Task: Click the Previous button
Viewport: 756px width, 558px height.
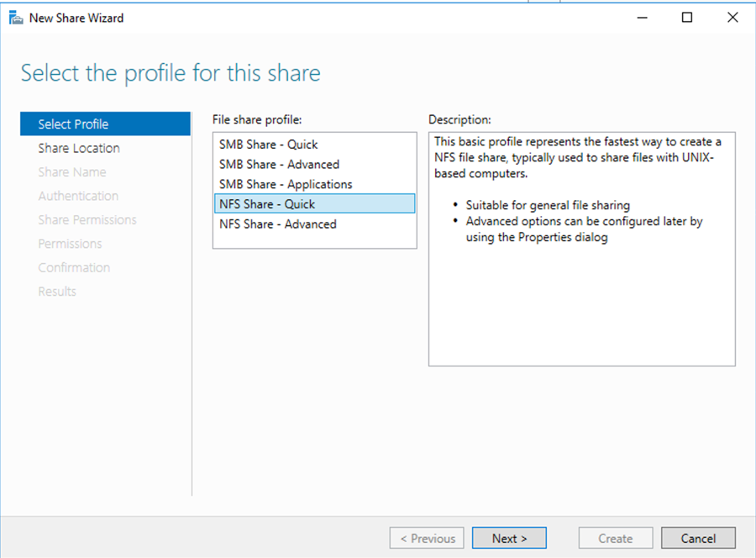Action: (x=427, y=538)
